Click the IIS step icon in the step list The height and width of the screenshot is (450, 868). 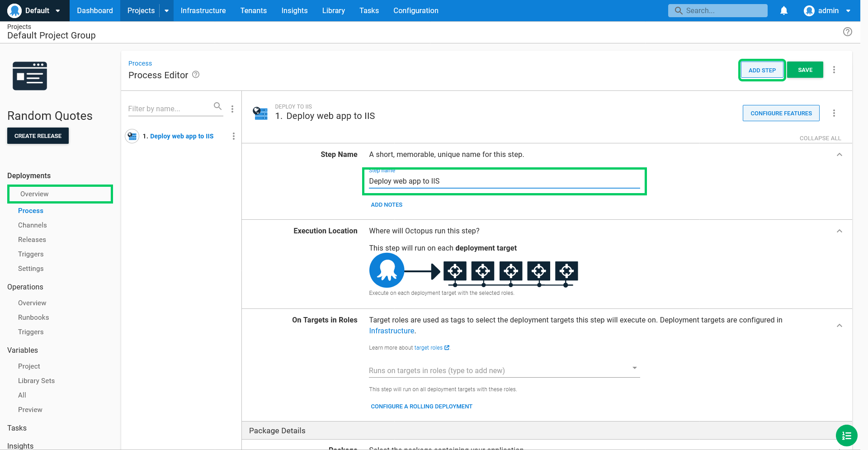pos(132,136)
